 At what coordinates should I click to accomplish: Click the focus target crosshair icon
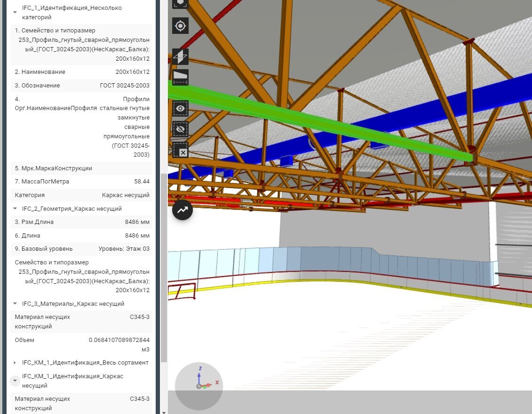tap(180, 26)
